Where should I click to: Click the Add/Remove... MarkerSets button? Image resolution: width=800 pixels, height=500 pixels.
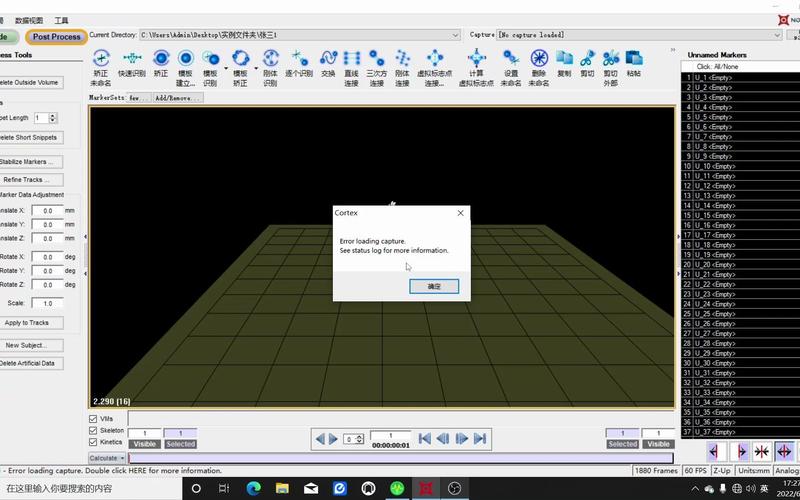point(178,97)
